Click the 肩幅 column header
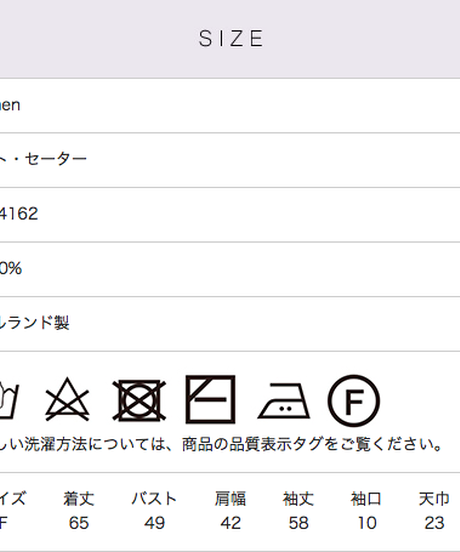 coord(231,499)
